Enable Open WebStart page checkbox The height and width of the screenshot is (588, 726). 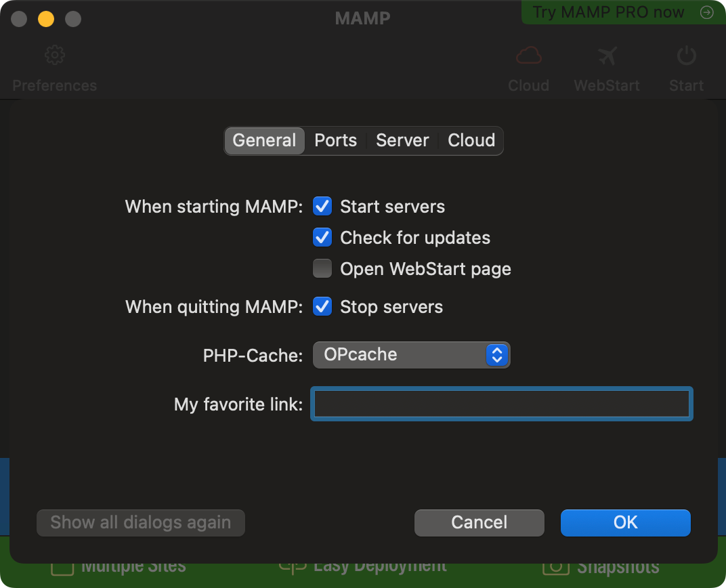pyautogui.click(x=322, y=268)
